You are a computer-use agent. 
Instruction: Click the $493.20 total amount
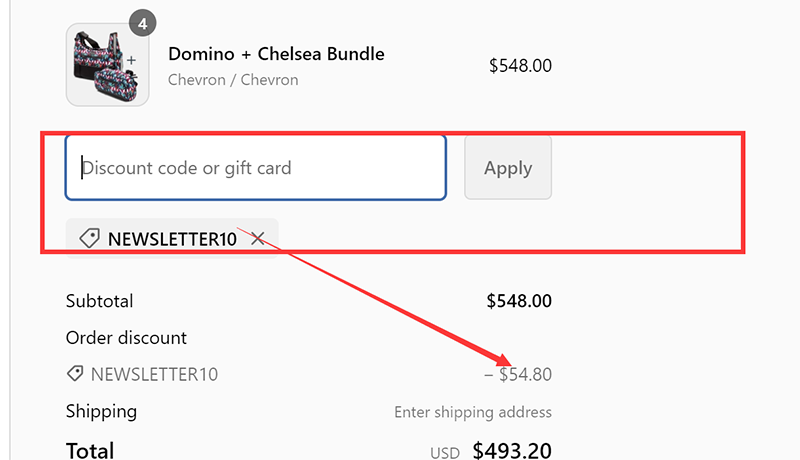(512, 451)
